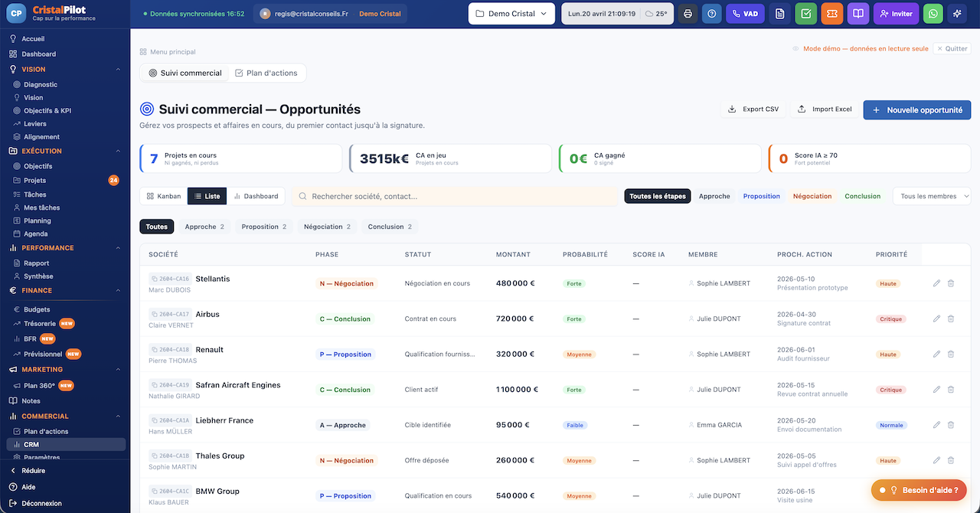Collapse the VISION sidebar section
The width and height of the screenshot is (980, 513).
[x=119, y=69]
